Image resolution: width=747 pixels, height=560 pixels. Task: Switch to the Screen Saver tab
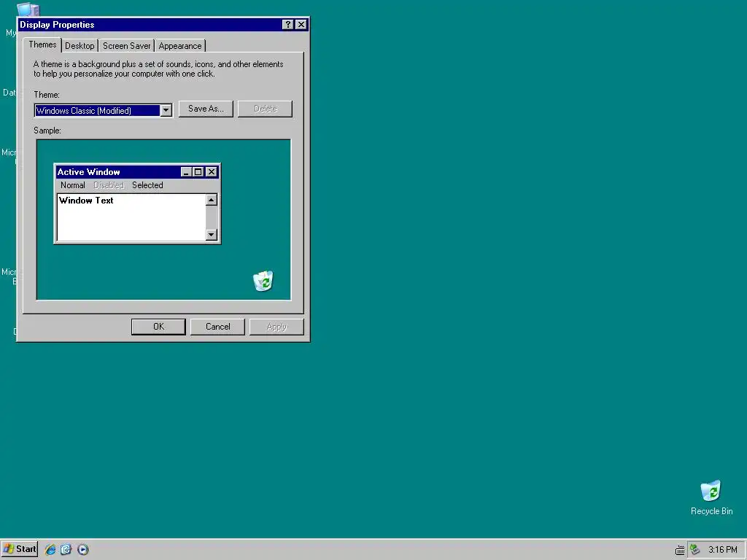click(x=126, y=46)
